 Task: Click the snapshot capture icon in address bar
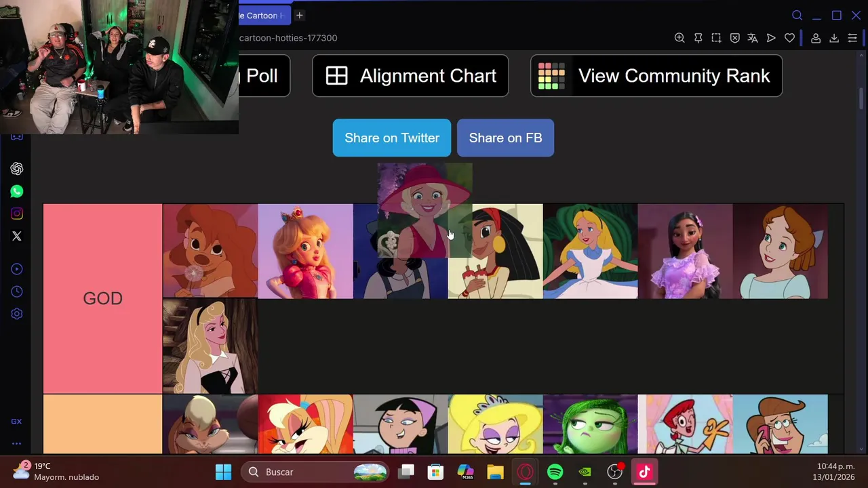(716, 38)
